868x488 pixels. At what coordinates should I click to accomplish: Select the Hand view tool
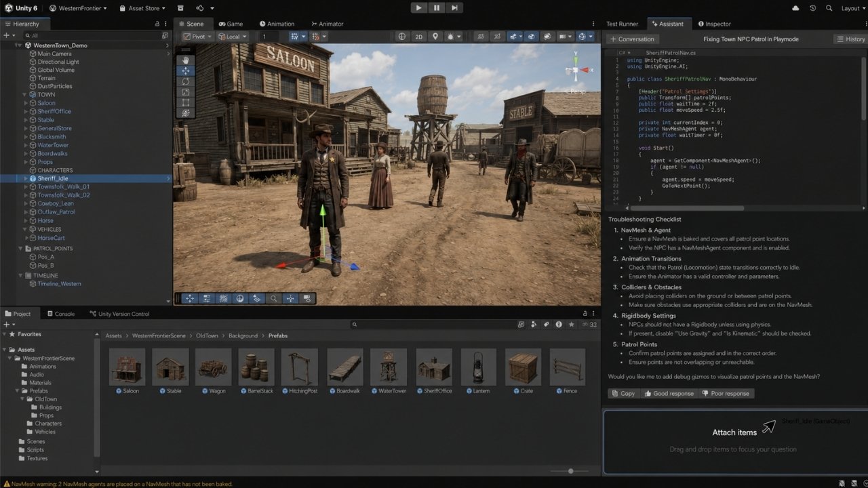tap(185, 60)
